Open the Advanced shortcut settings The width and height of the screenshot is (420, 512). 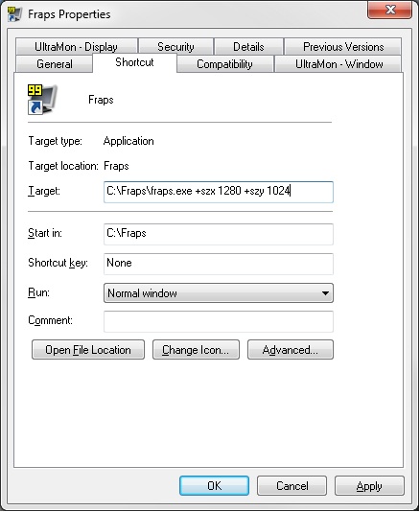291,350
